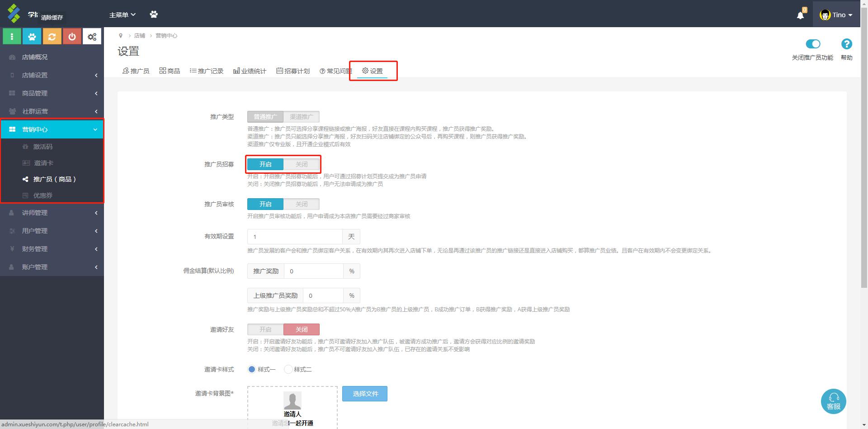The image size is (868, 429).
Task: Select 样式二 invitation card style
Action: [288, 369]
